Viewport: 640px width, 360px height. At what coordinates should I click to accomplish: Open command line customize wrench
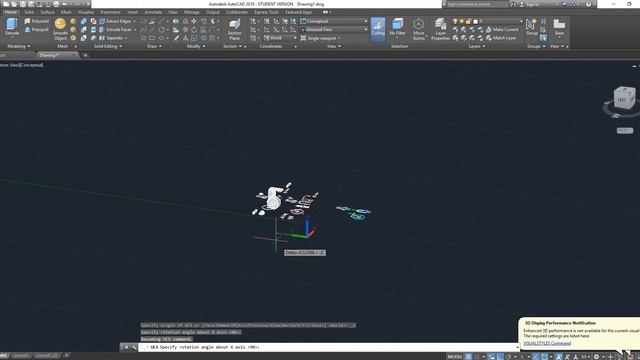click(134, 347)
